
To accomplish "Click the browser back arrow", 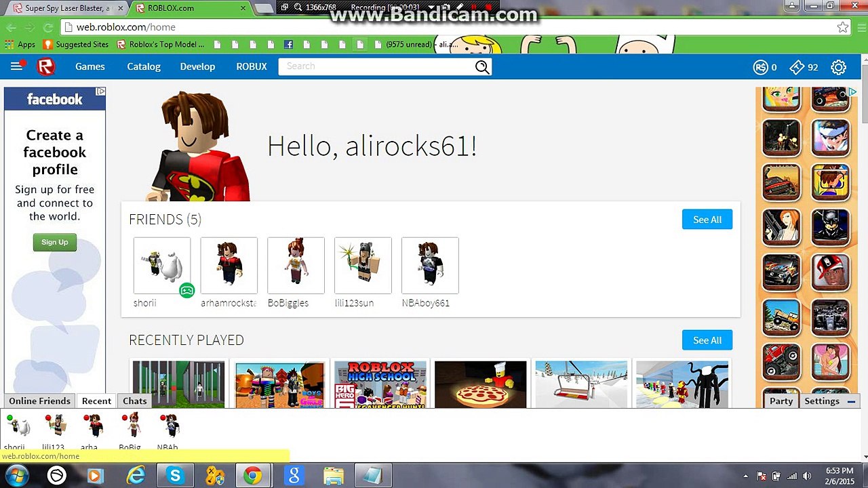I will [x=11, y=27].
